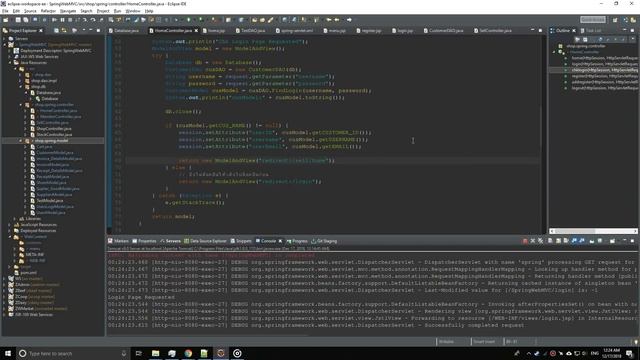The width and height of the screenshot is (640, 360).
Task: Open the Markers view tab
Action: 118,241
